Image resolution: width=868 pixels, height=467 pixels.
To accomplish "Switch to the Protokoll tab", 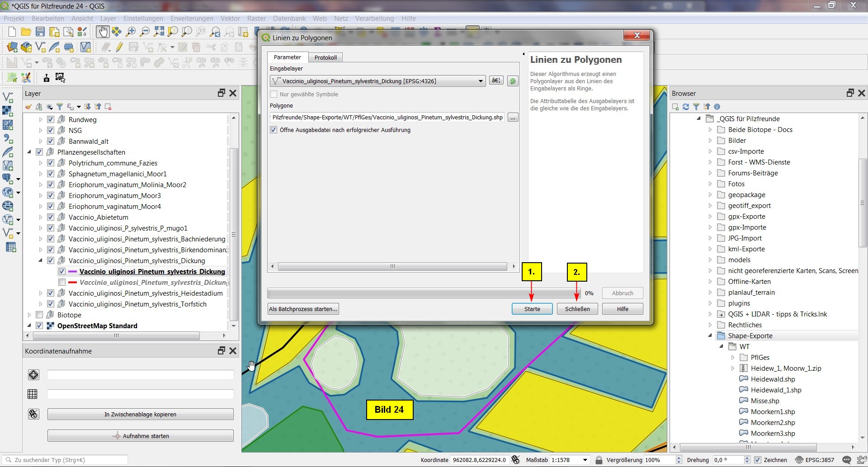I will click(325, 57).
